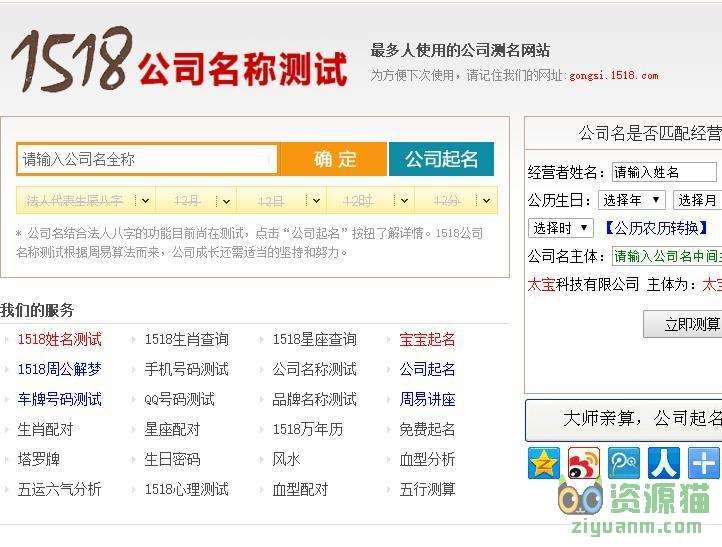Open the 法人代表生辰八字 dropdown
This screenshot has width=722, height=547.
point(86,201)
